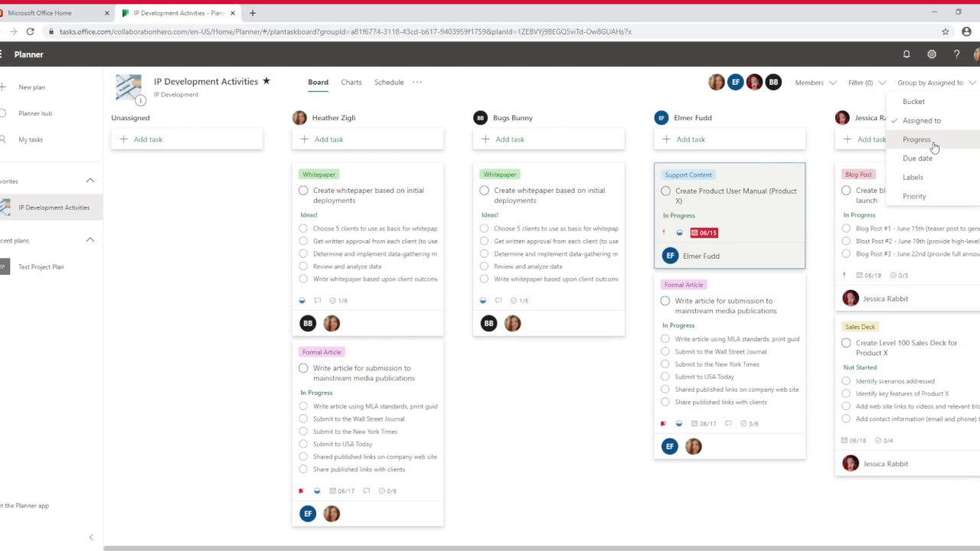Click comment icon on Heather's Whitepaper card
The width and height of the screenshot is (980, 551).
click(318, 301)
